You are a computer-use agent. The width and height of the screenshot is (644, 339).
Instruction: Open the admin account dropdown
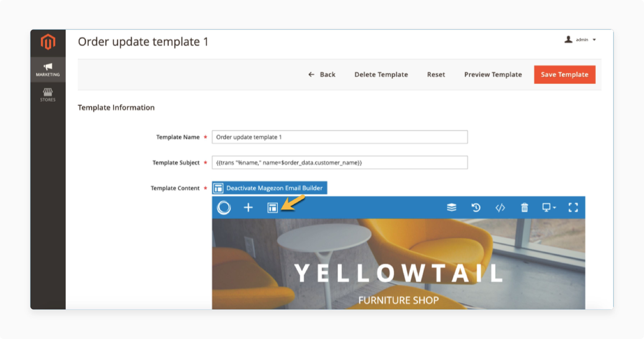pos(580,40)
